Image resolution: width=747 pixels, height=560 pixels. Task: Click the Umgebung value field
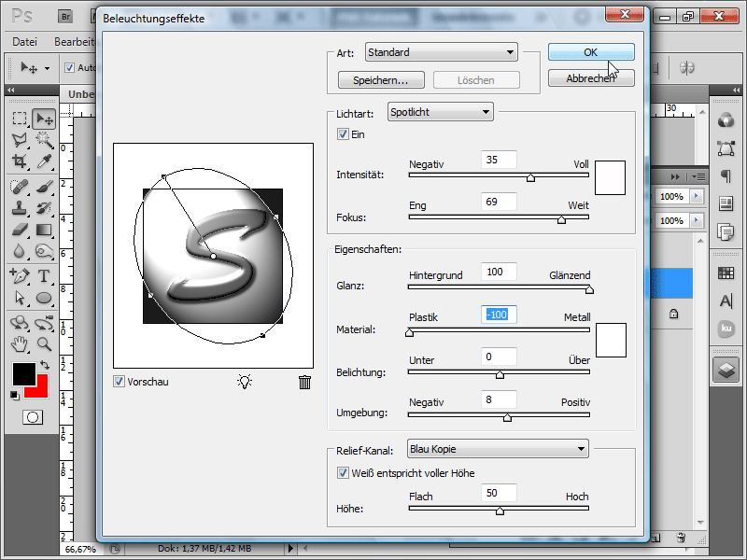tap(499, 399)
